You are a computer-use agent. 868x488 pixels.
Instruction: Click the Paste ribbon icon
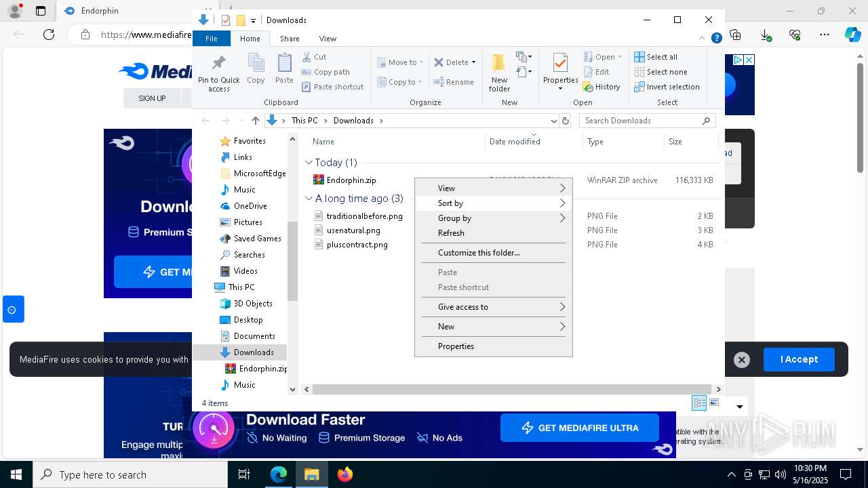284,68
